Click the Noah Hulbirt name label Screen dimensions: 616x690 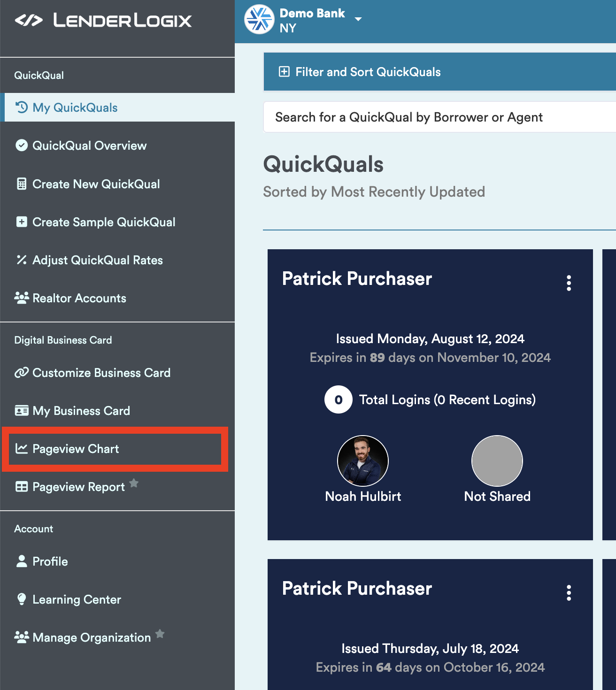(363, 496)
